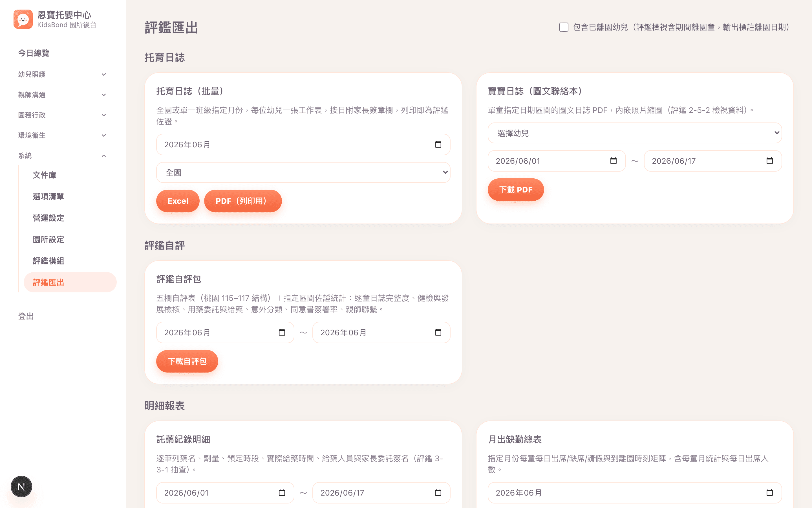Enable 包含已離園幼兒 checkbox
This screenshot has height=508, width=812.
(x=564, y=27)
